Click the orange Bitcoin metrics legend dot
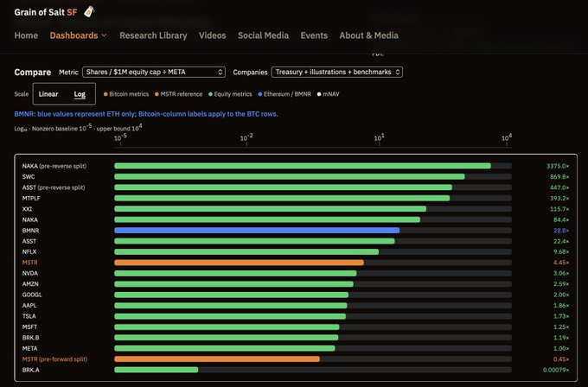This screenshot has height=387, width=588. (x=105, y=94)
